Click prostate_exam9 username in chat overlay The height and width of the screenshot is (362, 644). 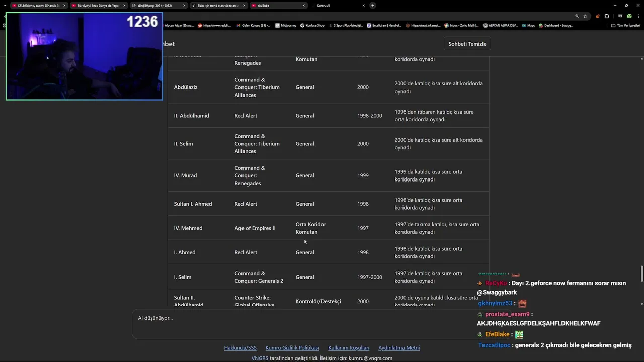click(507, 314)
